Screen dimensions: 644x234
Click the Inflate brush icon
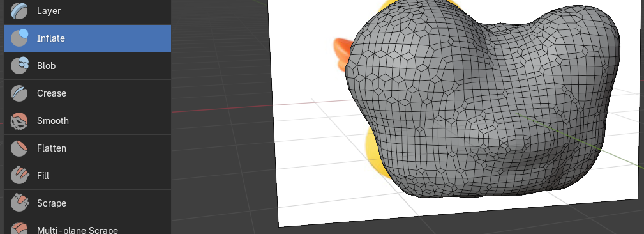19,38
